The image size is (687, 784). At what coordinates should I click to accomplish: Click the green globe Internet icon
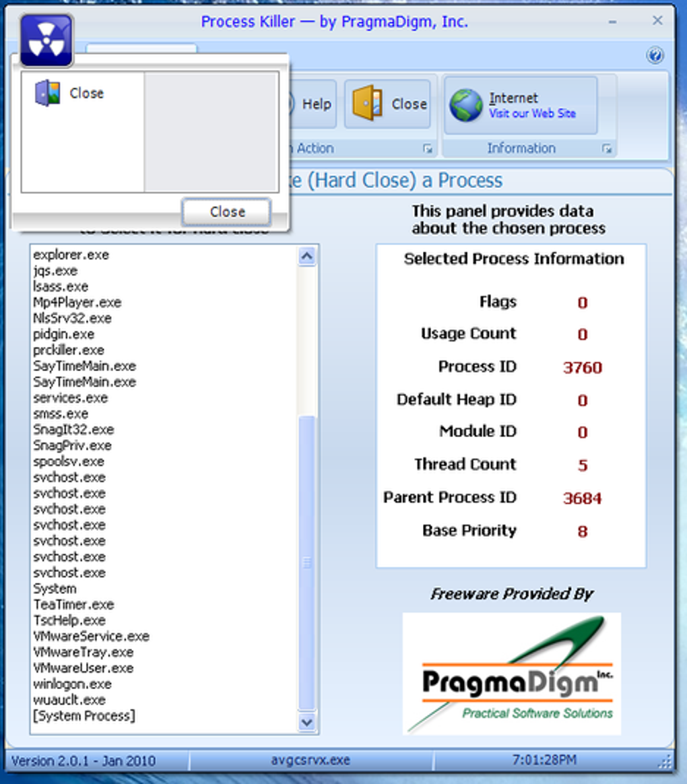point(465,104)
